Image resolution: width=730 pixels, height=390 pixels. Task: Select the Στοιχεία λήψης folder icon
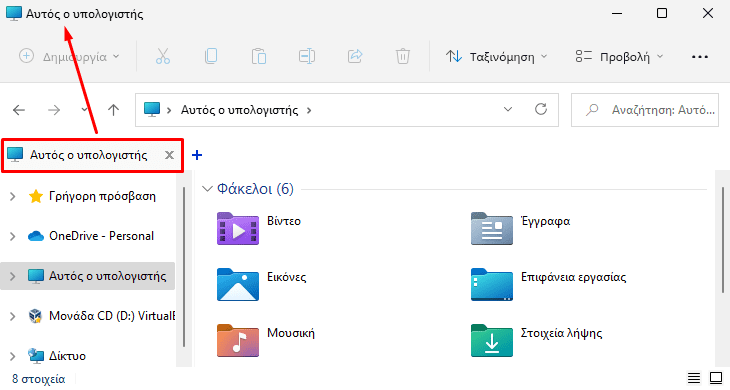(x=492, y=340)
